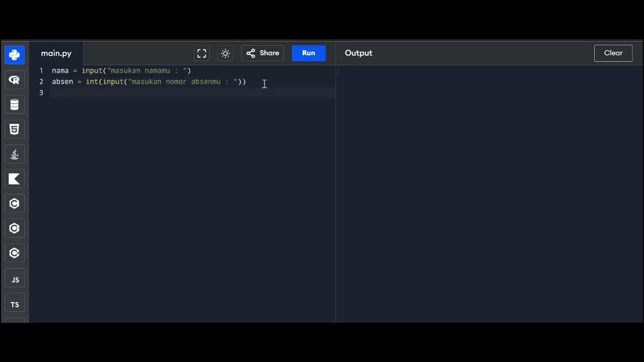Toggle fullscreen editor mode
This screenshot has width=644, height=362.
(x=202, y=53)
